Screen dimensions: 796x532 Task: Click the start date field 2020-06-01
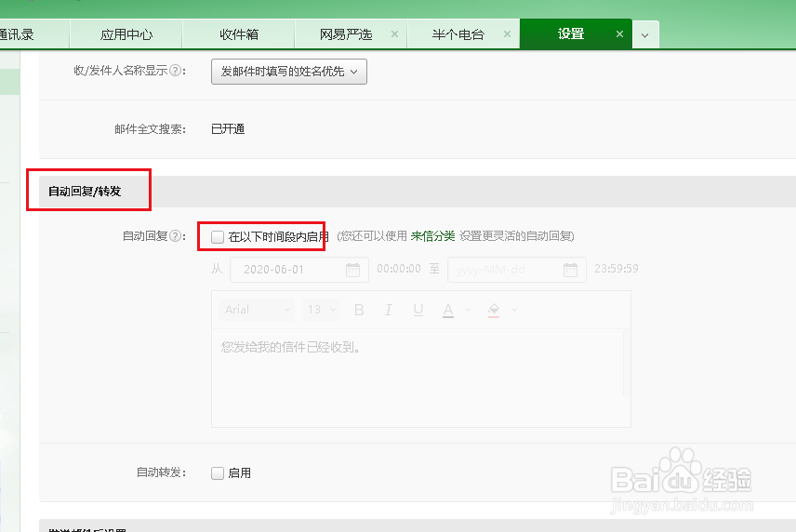pos(298,270)
